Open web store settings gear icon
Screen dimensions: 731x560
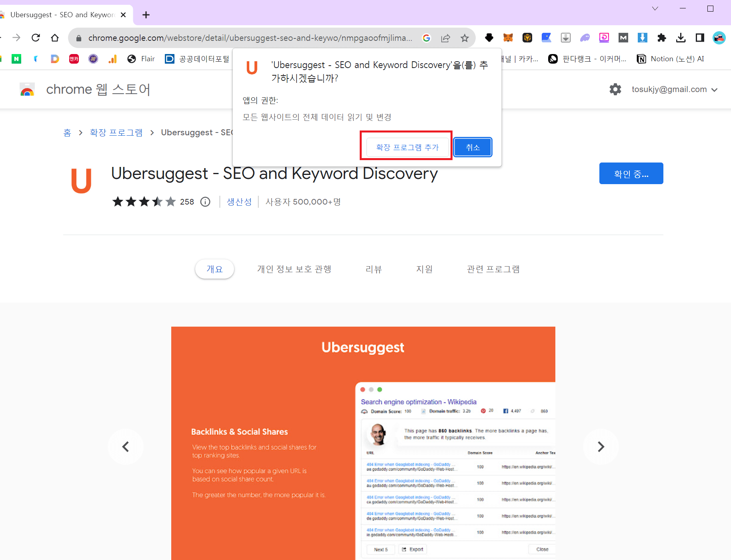tap(615, 89)
